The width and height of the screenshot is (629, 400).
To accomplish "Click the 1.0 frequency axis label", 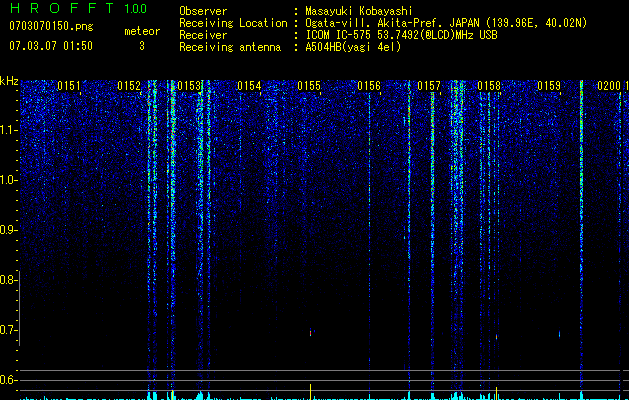I will [7, 180].
